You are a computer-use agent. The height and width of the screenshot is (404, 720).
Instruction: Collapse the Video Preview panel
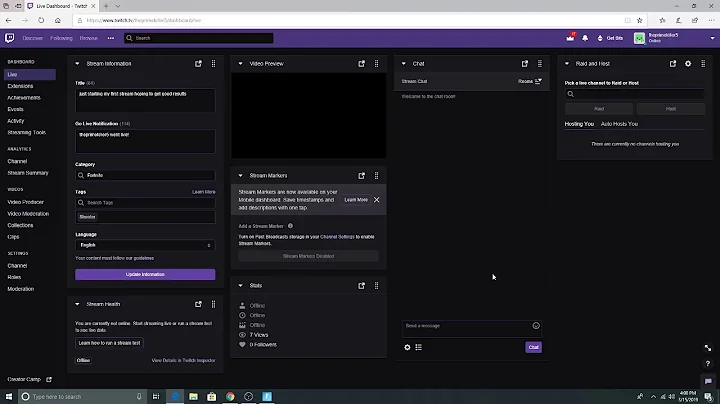tap(240, 63)
